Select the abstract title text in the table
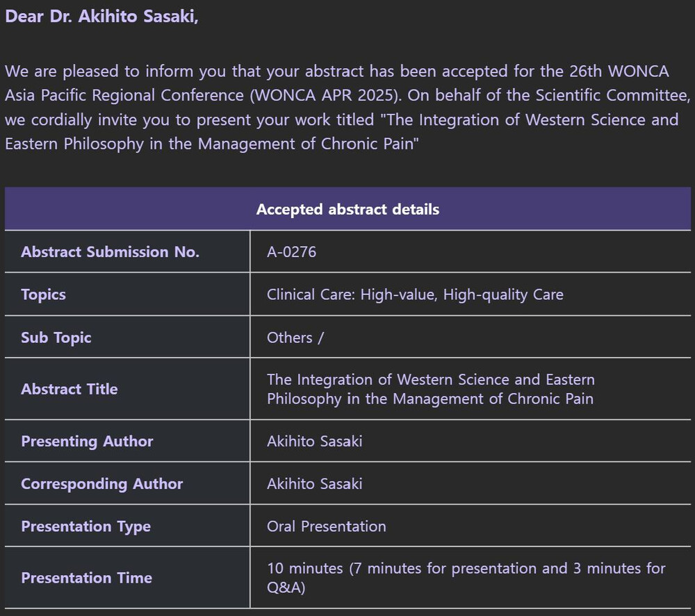This screenshot has width=695, height=616. click(430, 389)
